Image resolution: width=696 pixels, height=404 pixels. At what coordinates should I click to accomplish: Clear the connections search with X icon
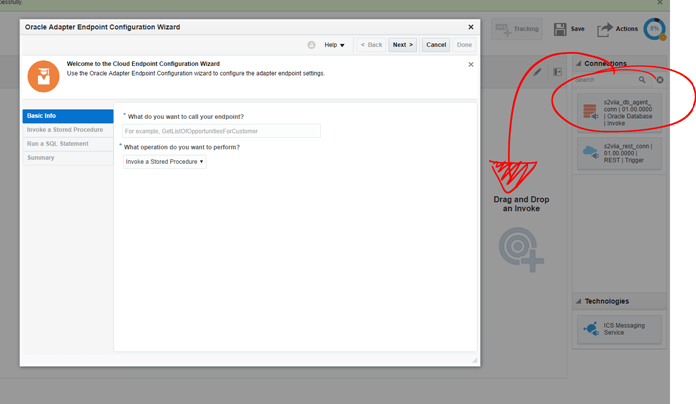[x=660, y=80]
